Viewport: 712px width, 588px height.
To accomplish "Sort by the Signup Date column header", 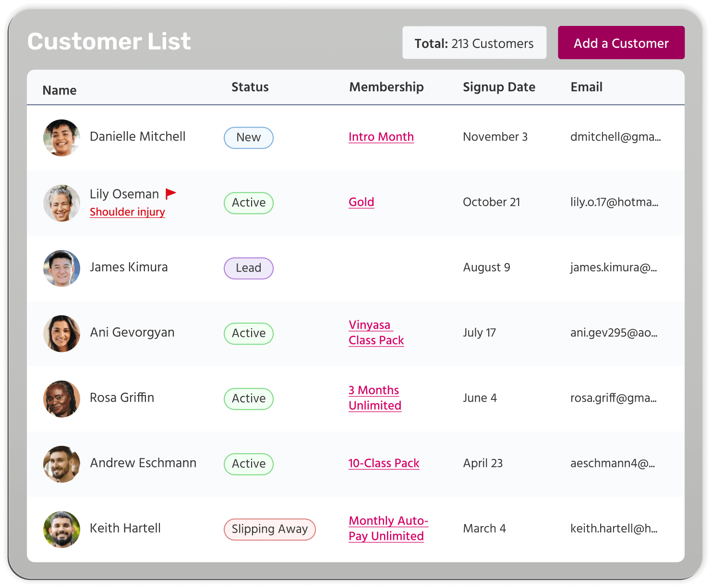I will pyautogui.click(x=499, y=87).
